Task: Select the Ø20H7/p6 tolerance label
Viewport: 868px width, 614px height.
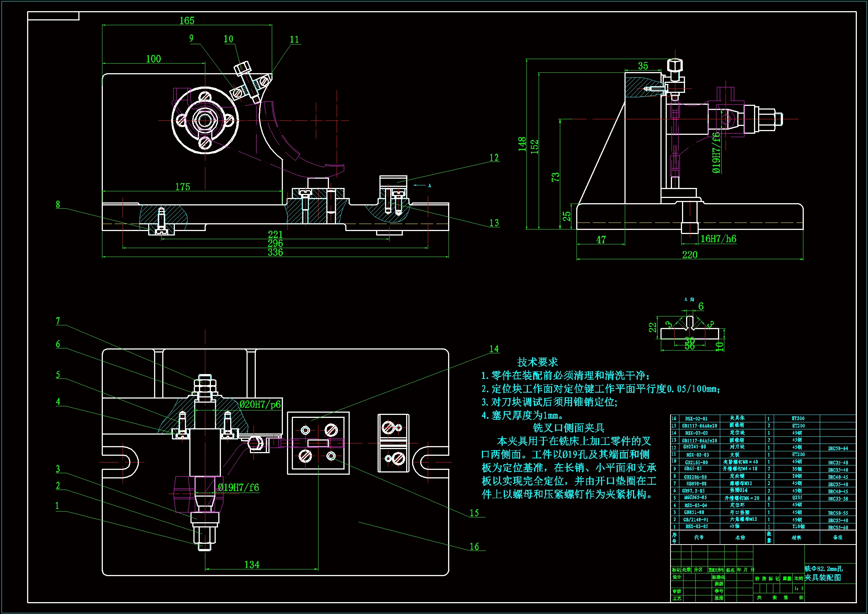Action: click(260, 405)
